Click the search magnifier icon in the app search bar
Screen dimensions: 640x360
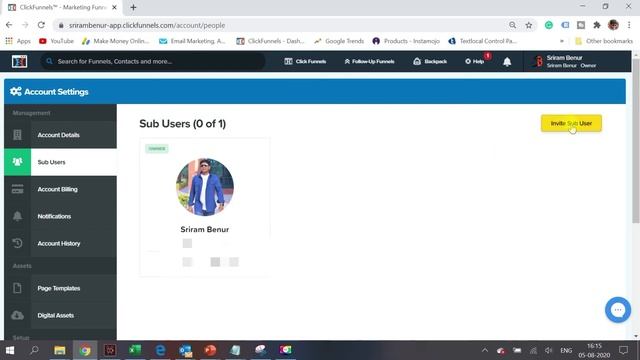[x=49, y=61]
